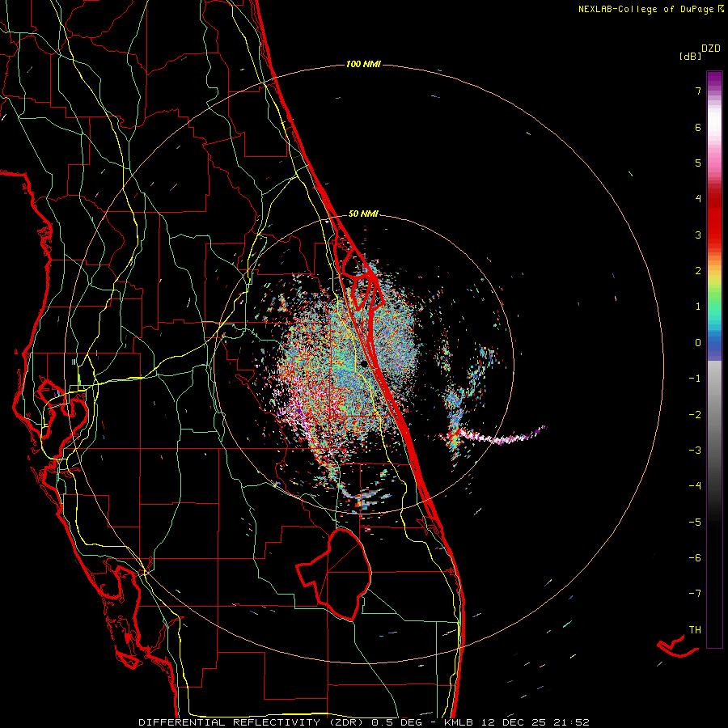728x728 pixels.
Task: Click the thick red lake outline south of radar
Action: pos(334,574)
